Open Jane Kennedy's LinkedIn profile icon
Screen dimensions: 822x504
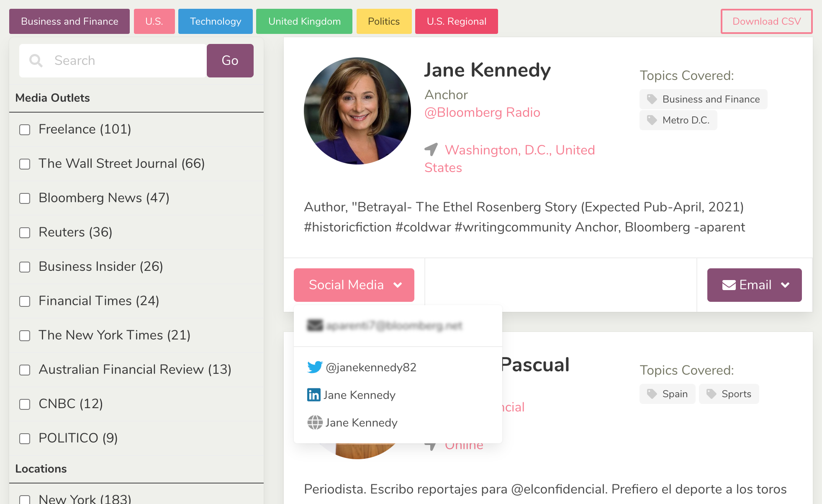(x=313, y=395)
